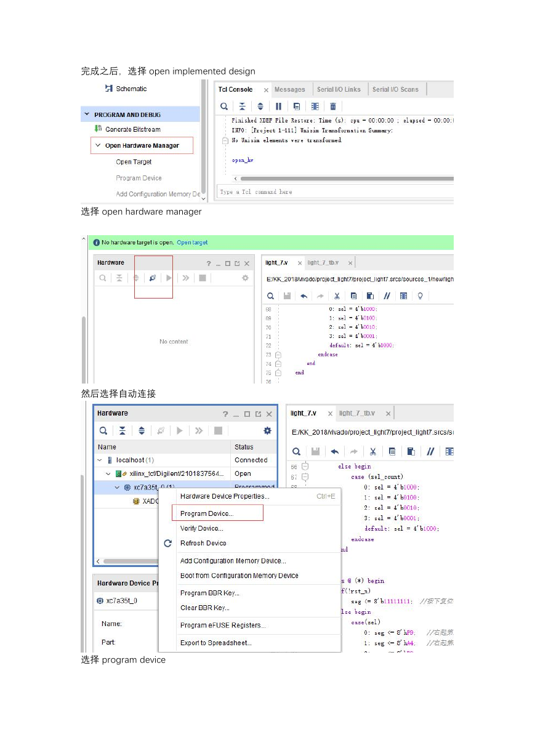Screen dimensions: 535x756
Task: Click the Tcl Console horizontal scrollbar
Action: point(347,179)
